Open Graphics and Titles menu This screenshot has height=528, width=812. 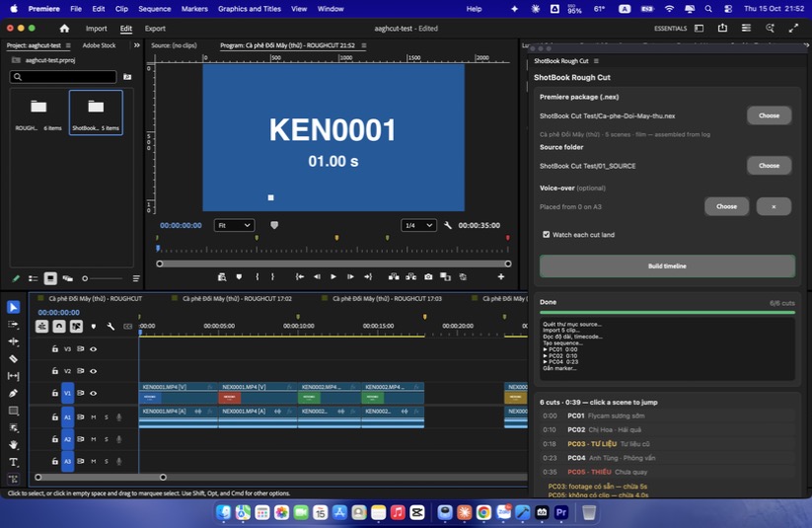tap(249, 9)
